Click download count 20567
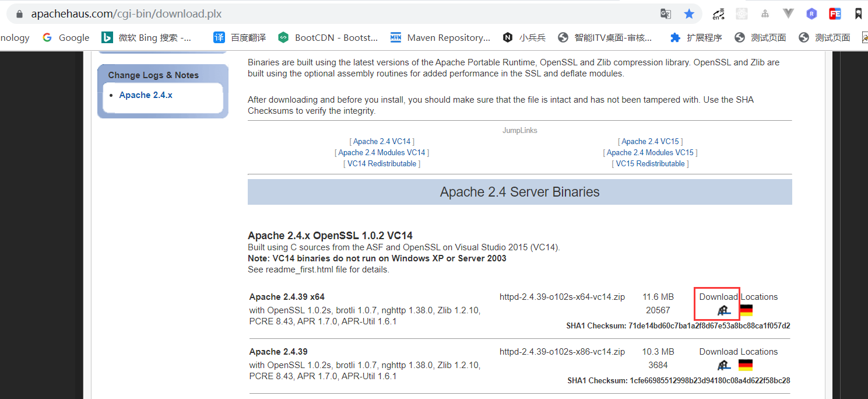The width and height of the screenshot is (868, 399). click(658, 310)
